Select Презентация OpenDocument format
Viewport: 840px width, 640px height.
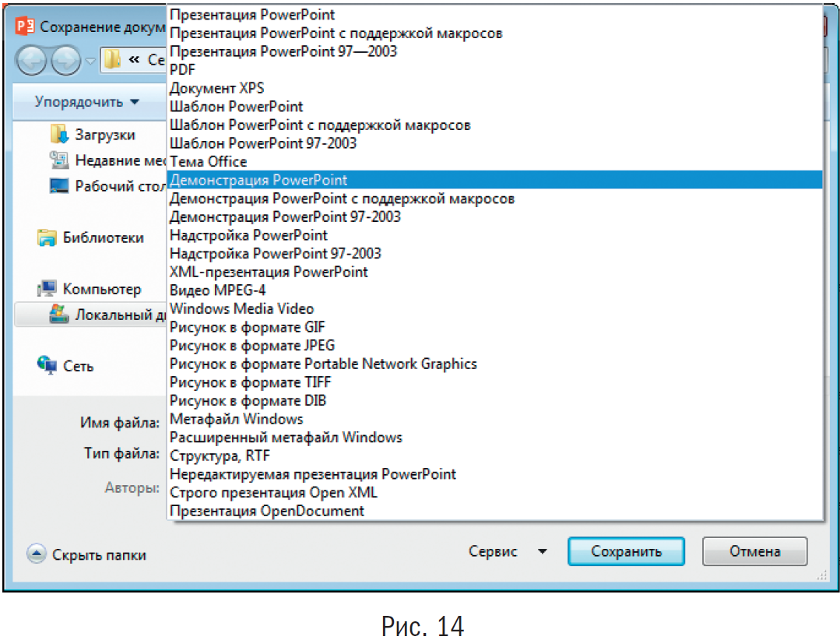pyautogui.click(x=266, y=511)
